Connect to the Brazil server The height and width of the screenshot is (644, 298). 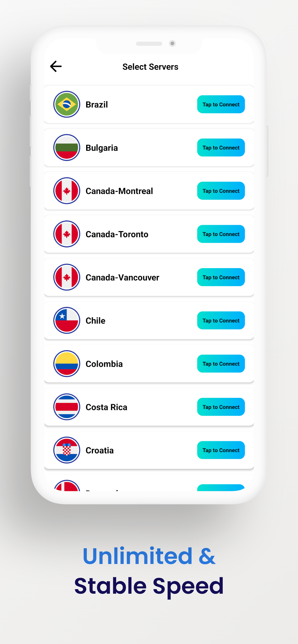point(221,104)
